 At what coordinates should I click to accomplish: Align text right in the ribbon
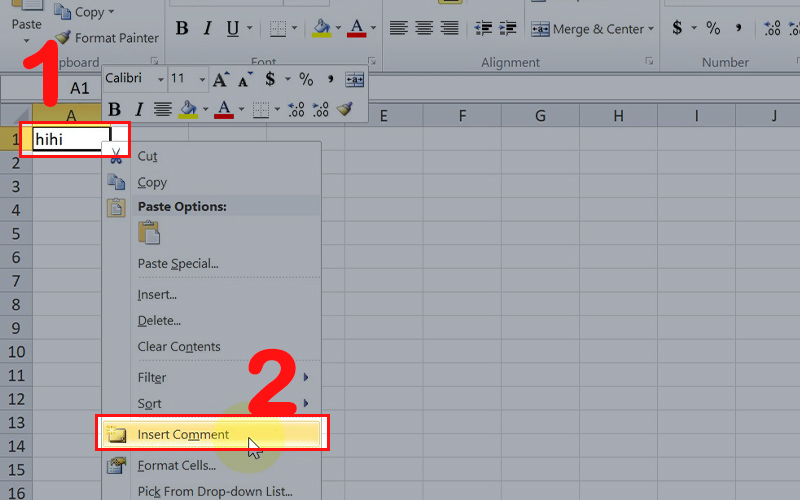(x=449, y=28)
